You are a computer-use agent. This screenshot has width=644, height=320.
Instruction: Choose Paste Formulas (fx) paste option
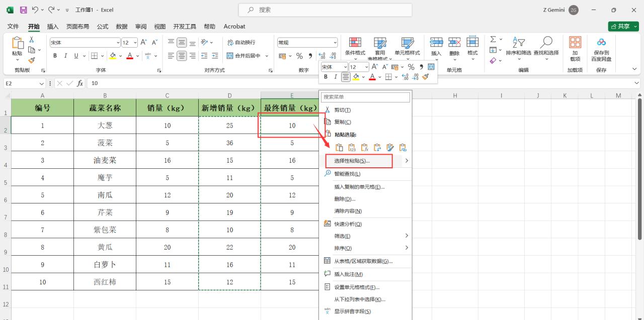pos(365,148)
